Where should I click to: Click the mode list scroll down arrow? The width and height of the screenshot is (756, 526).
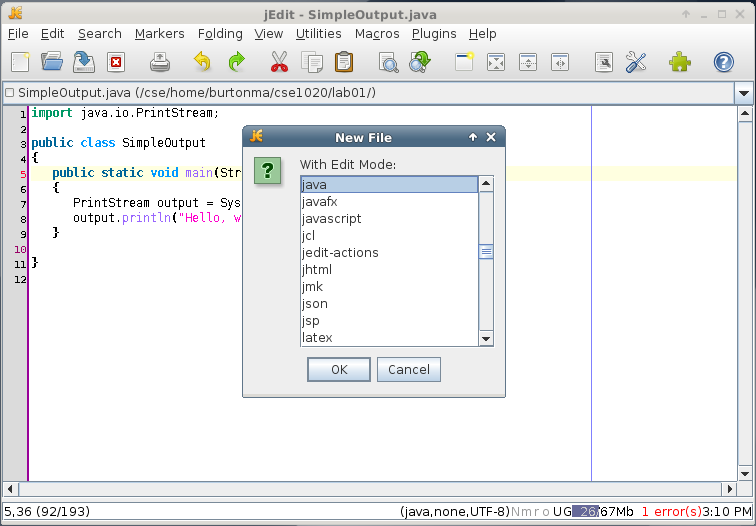point(486,338)
